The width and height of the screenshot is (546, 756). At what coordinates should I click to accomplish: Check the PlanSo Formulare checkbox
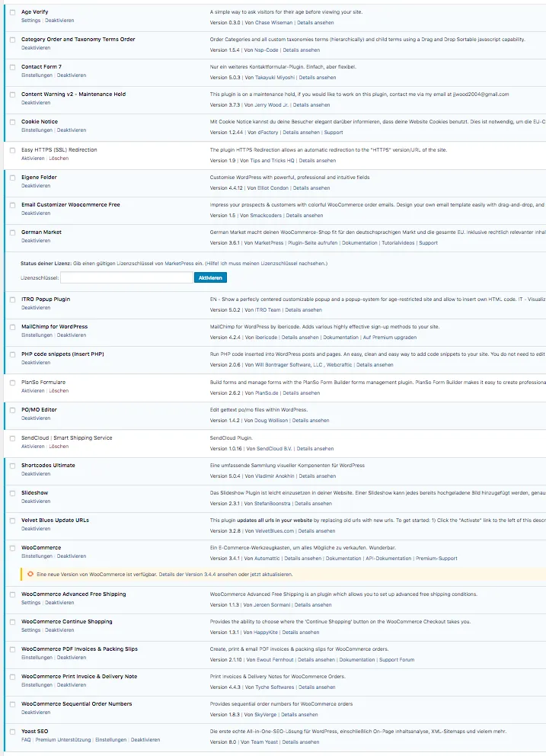point(12,383)
